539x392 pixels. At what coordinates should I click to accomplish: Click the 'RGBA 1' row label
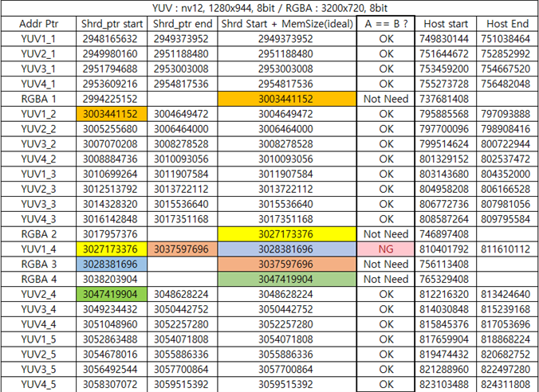[38, 99]
